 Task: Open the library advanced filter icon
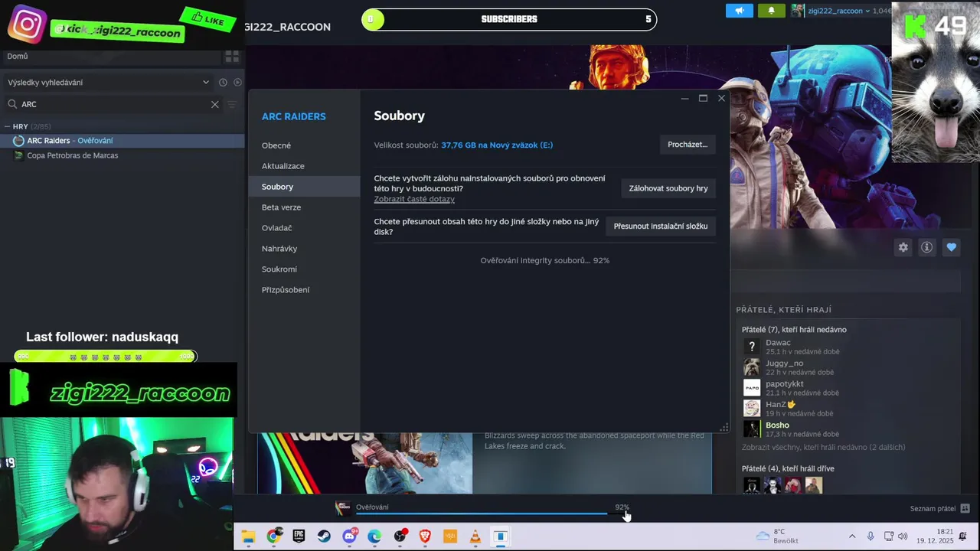(x=232, y=104)
